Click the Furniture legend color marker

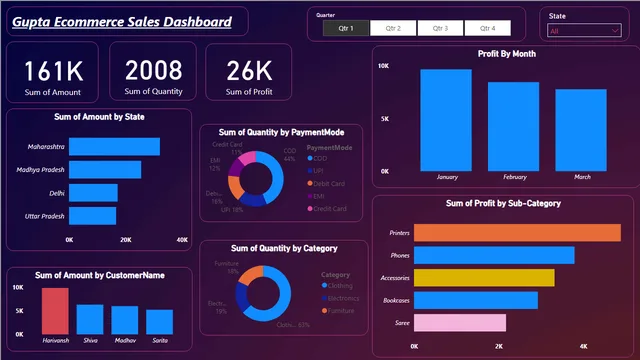coord(324,311)
